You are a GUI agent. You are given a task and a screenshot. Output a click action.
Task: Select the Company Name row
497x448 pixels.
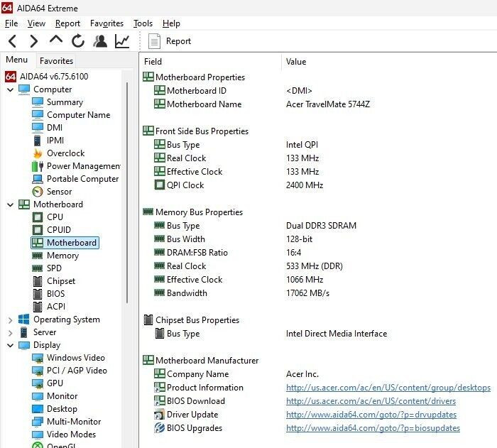tap(319, 374)
